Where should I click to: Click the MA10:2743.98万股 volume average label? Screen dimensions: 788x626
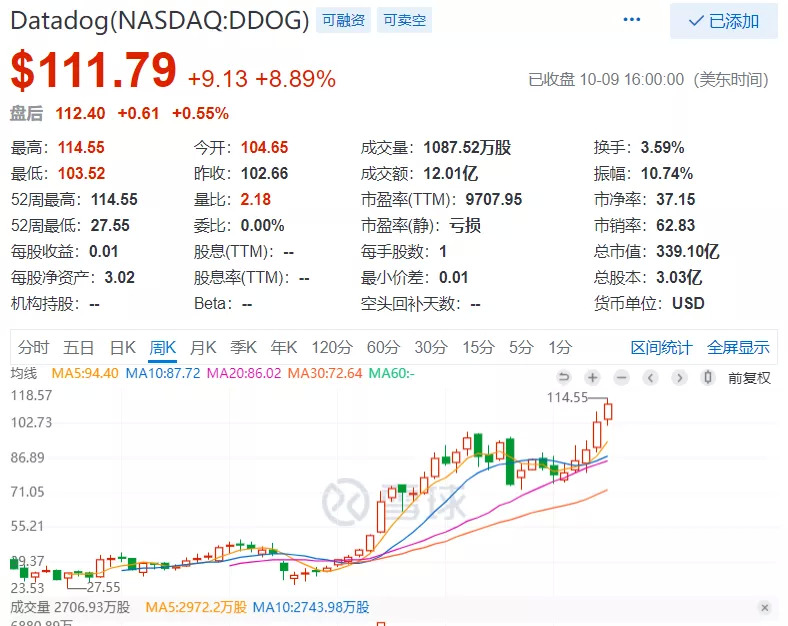(x=311, y=607)
